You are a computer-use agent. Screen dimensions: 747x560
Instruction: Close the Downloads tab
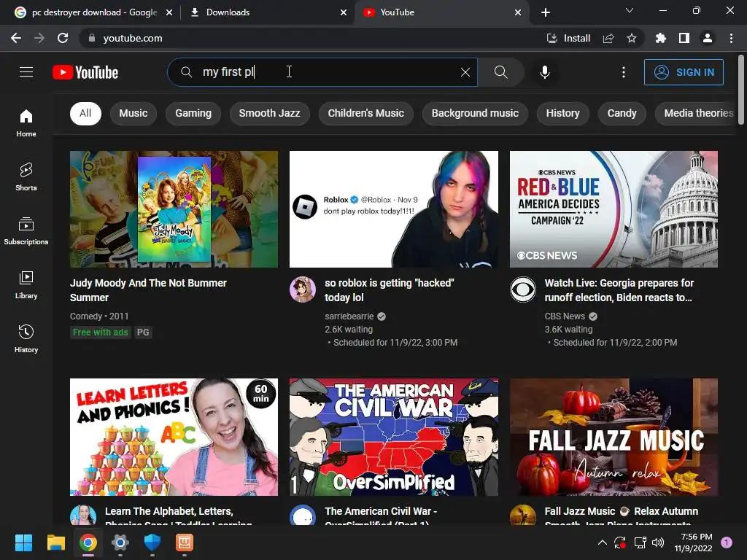[x=344, y=12]
